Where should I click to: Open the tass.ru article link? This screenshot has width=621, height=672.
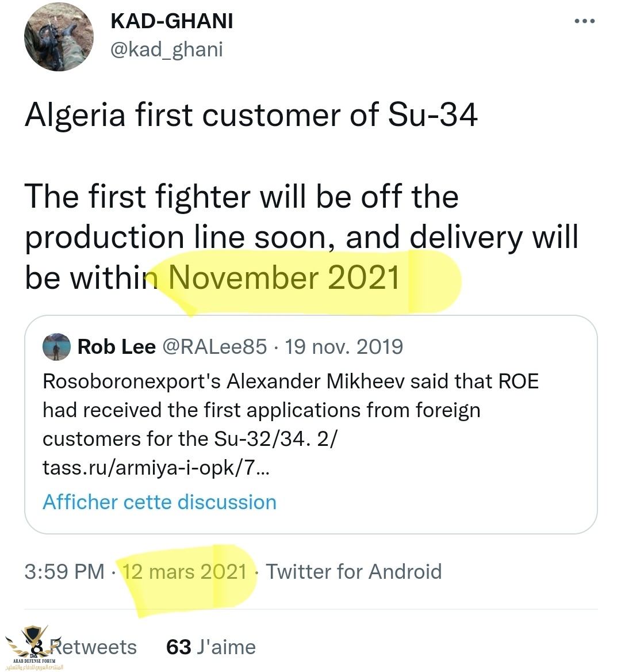(155, 468)
